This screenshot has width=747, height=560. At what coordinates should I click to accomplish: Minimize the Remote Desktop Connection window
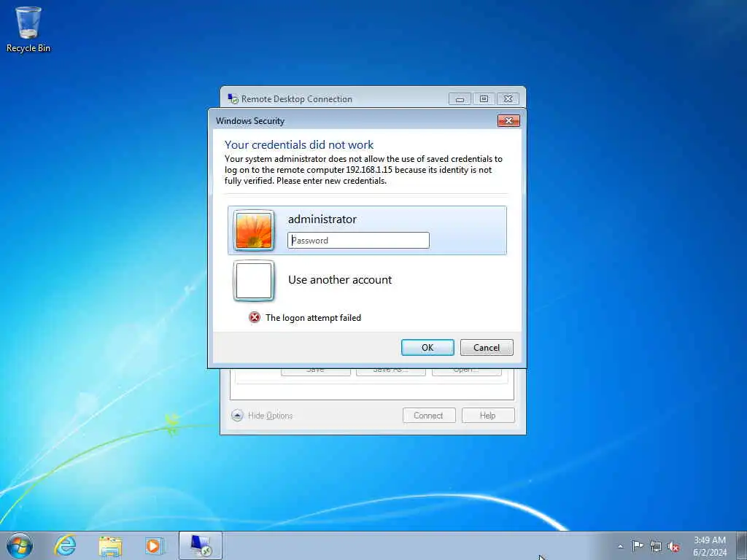(x=460, y=98)
